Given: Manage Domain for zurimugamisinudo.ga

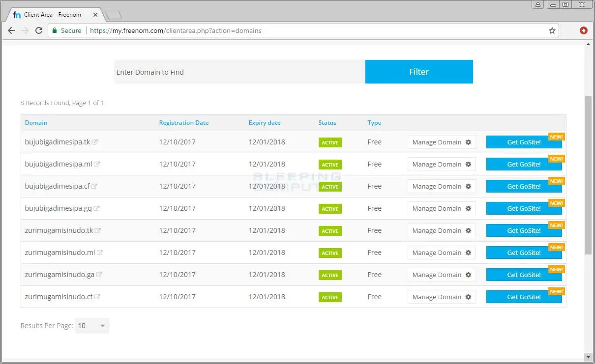Looking at the screenshot, I should click(x=442, y=275).
